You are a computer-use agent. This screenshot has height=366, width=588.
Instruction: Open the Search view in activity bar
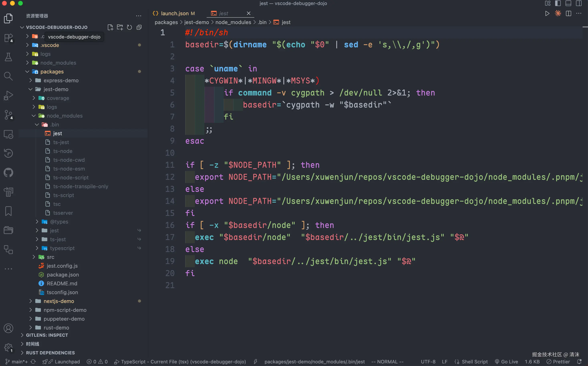pos(8,76)
